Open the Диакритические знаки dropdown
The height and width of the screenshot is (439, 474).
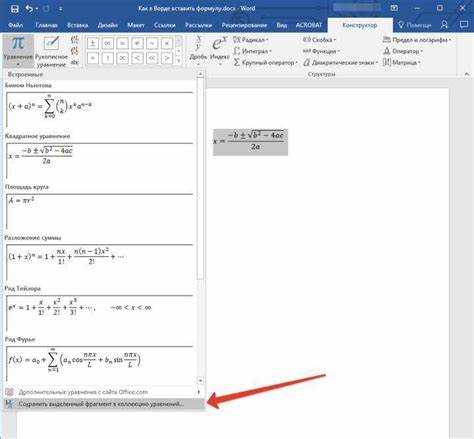point(341,62)
